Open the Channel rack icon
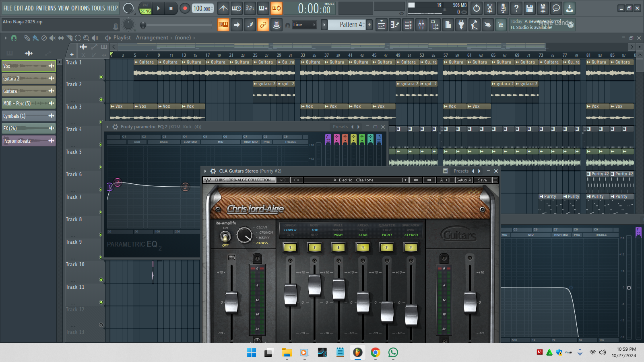 (x=408, y=25)
